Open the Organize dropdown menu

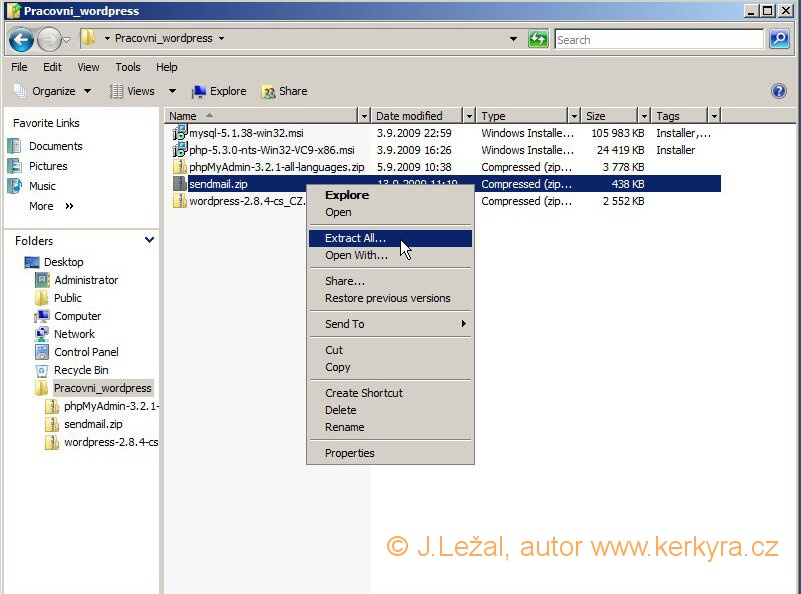coord(52,91)
